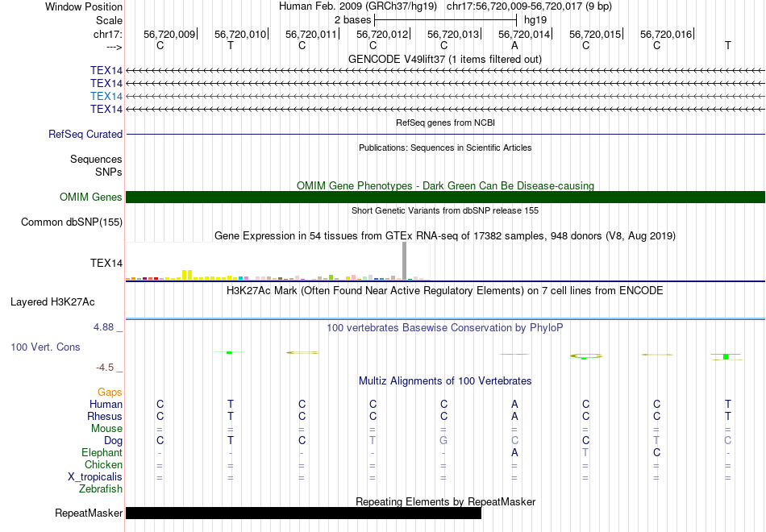Click the '2 bases' scale bar text
766x532 pixels.
click(x=352, y=20)
